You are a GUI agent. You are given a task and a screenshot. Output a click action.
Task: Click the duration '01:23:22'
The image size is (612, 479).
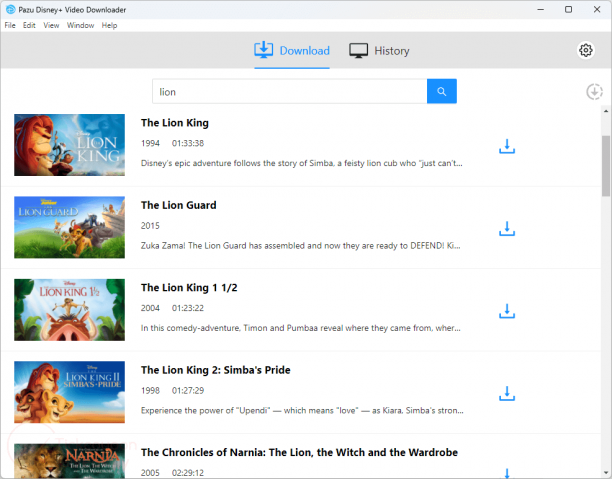(x=188, y=308)
